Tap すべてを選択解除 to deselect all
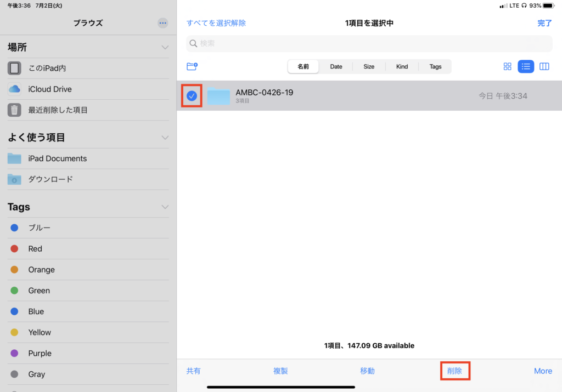Screen dimensions: 562x392 click(216, 23)
